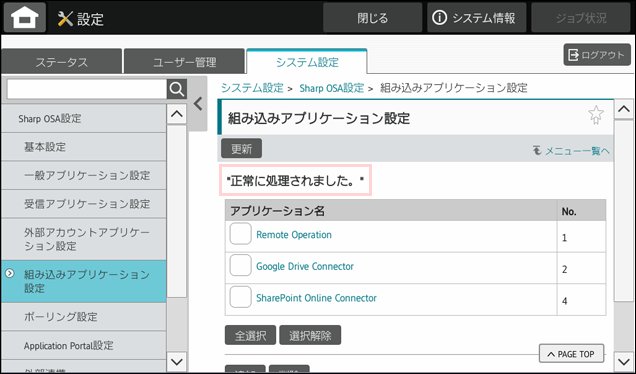Image resolution: width=636 pixels, height=374 pixels.
Task: Select ポーリング設定 in sidebar
Action: pyautogui.click(x=84, y=316)
